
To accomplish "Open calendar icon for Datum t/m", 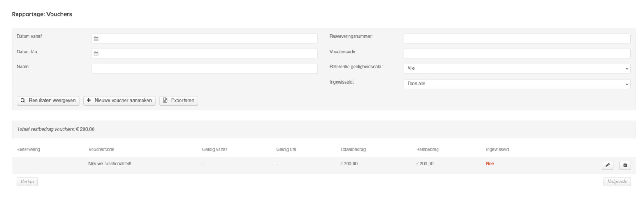I will click(x=96, y=54).
